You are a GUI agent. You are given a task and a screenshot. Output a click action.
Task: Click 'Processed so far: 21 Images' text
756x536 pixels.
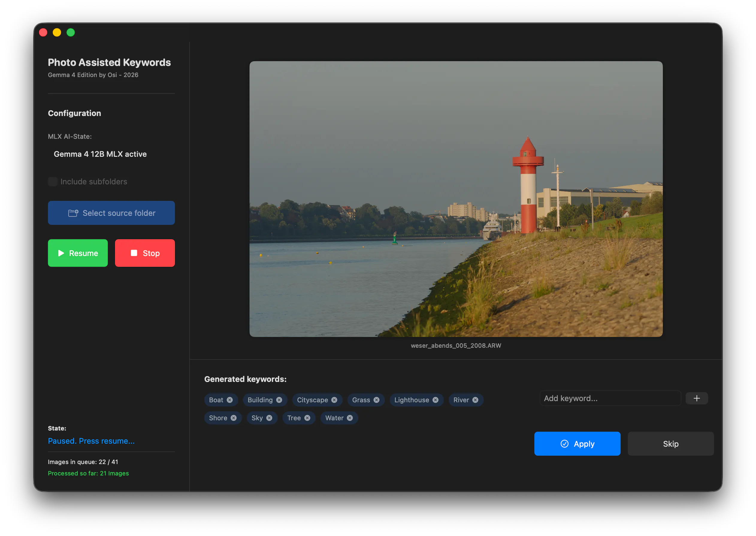[88, 473]
